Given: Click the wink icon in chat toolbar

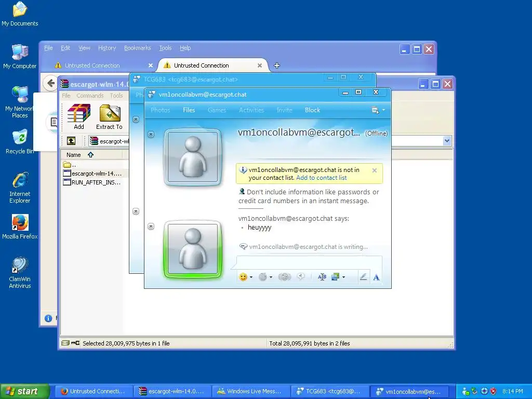Looking at the screenshot, I should pos(262,277).
